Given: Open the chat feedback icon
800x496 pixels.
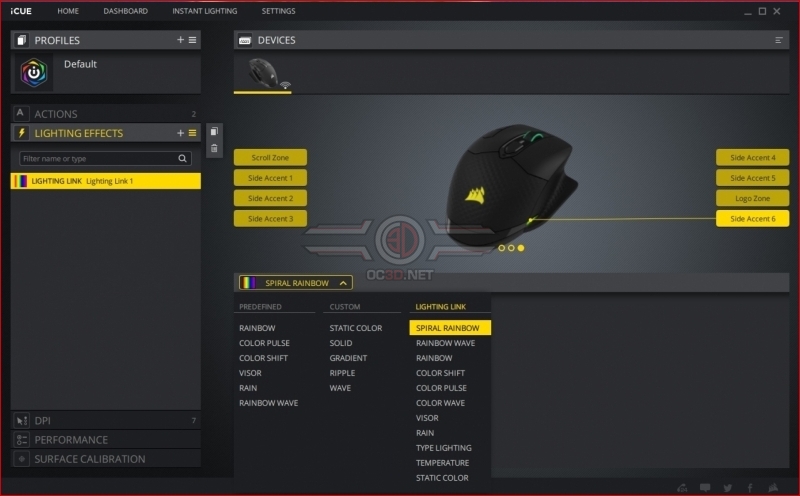Looking at the screenshot, I should point(705,488).
